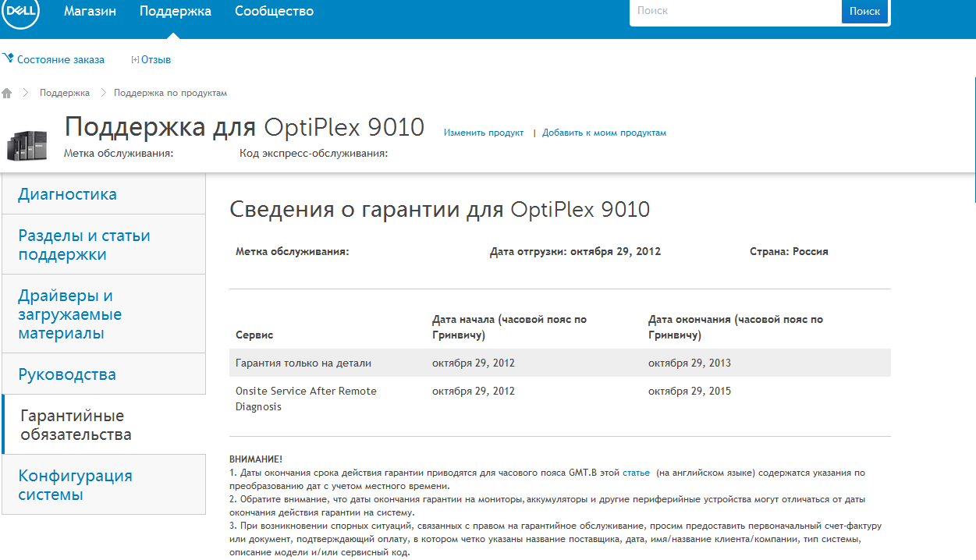
Task: Open the Отзыв feedback link
Action: coord(156,59)
